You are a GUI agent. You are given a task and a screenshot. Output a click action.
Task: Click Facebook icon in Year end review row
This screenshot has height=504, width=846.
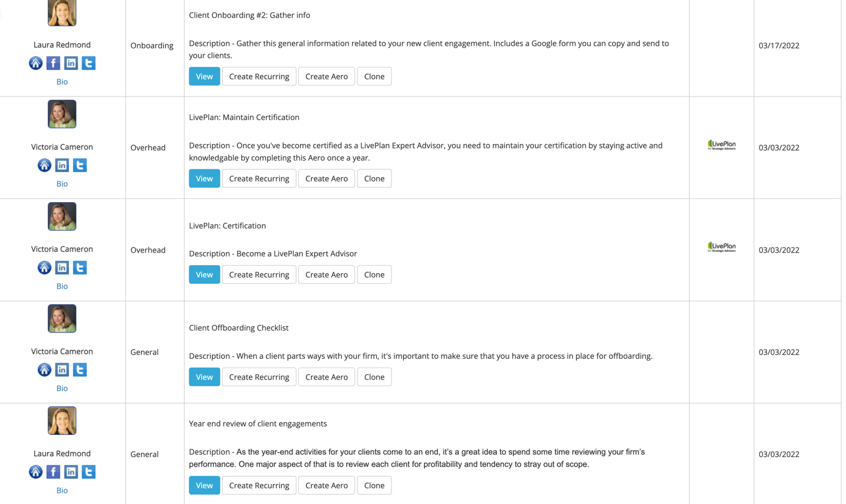(53, 472)
